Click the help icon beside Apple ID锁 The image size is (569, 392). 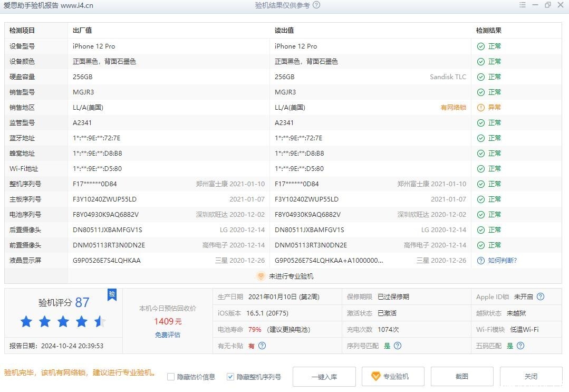pos(541,297)
